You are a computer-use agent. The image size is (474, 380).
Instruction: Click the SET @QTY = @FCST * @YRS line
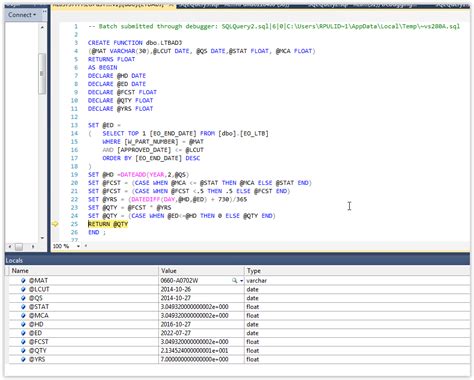click(129, 208)
